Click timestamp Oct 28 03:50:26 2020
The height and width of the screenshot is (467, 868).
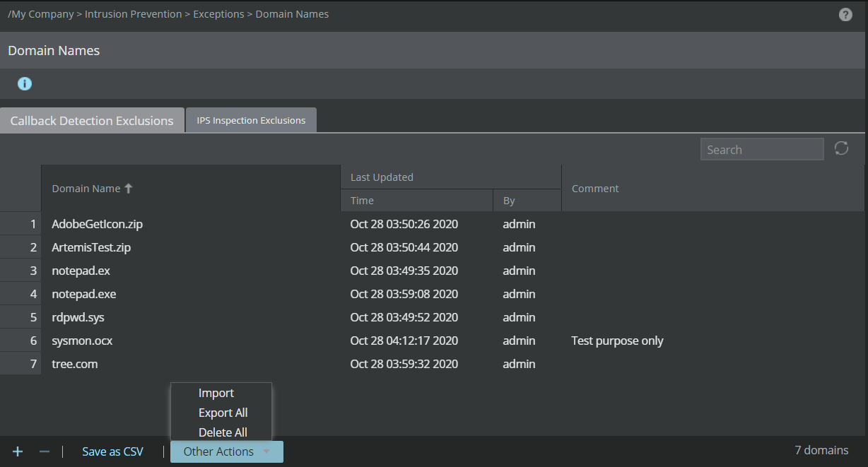click(404, 224)
